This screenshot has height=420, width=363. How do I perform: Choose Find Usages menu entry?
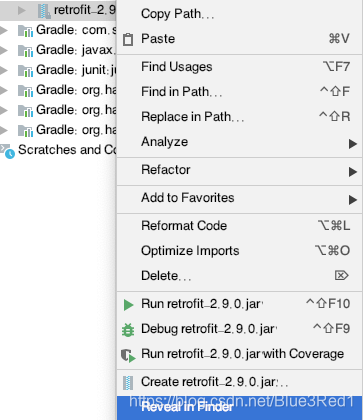[240, 67]
